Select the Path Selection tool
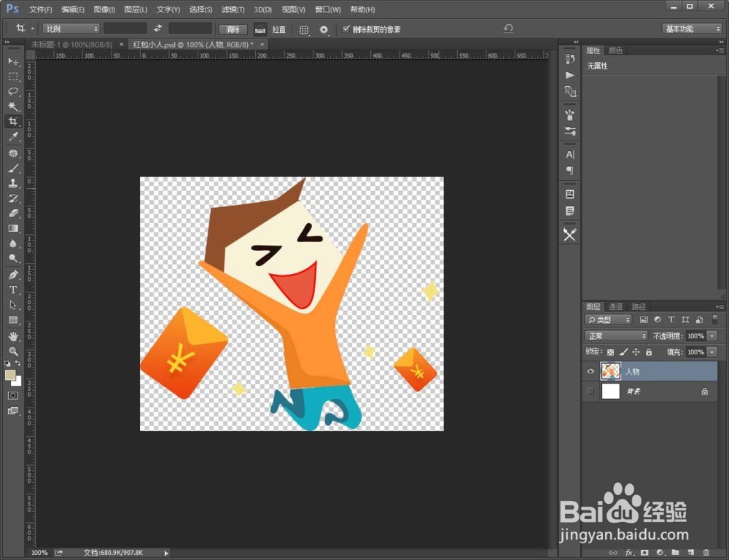The image size is (729, 560). tap(13, 305)
